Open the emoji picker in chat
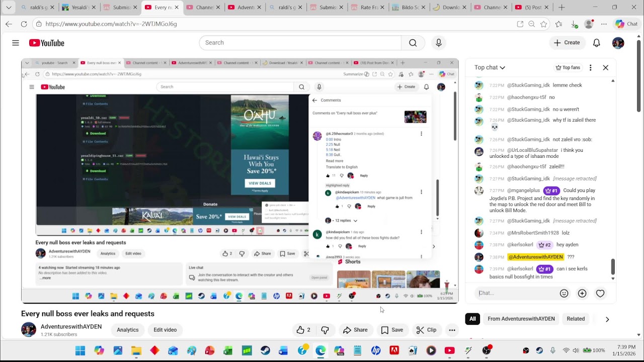 [x=564, y=293]
